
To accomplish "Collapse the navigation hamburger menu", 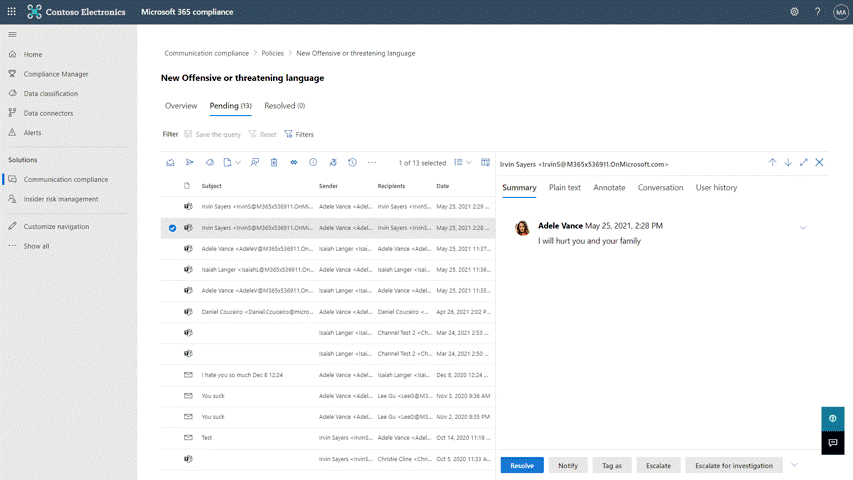I will pyautogui.click(x=12, y=34).
